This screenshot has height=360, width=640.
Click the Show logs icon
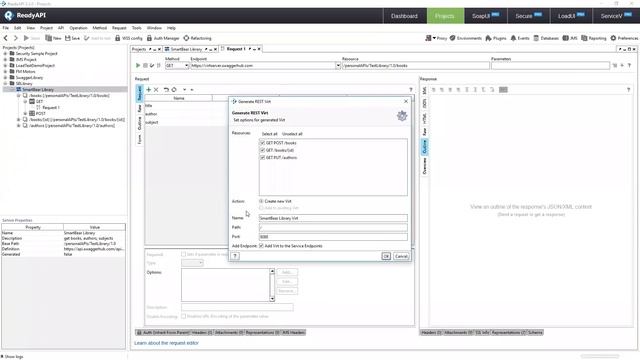(2, 356)
